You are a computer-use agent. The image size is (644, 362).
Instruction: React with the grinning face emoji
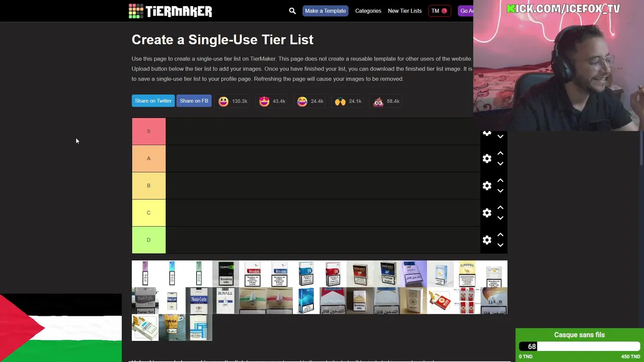(x=223, y=101)
